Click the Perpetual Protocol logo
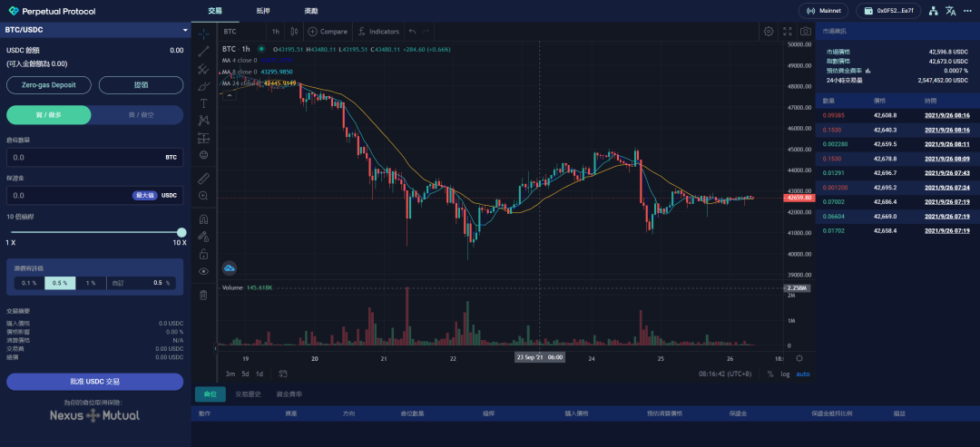This screenshot has width=980, height=447. coord(52,11)
